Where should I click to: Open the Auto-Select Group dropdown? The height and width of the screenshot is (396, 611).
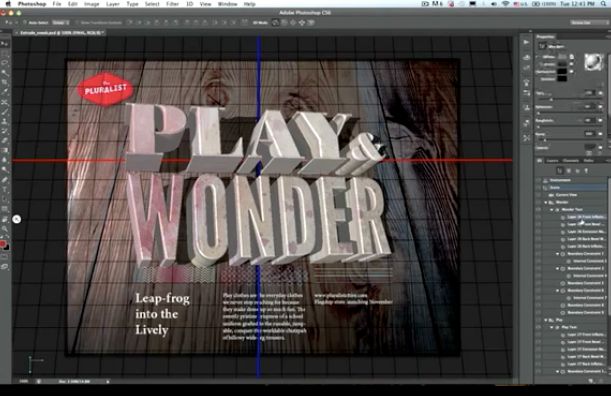(x=61, y=23)
